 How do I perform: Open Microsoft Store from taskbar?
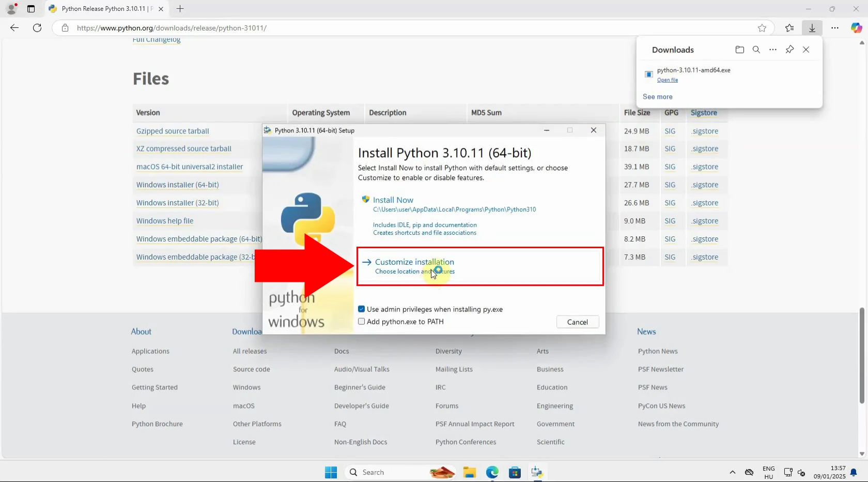pyautogui.click(x=515, y=472)
